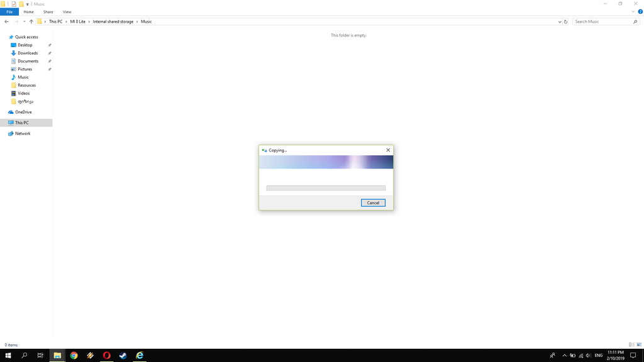644x362 pixels.
Task: Open Resources folder in sidebar
Action: [x=26, y=85]
